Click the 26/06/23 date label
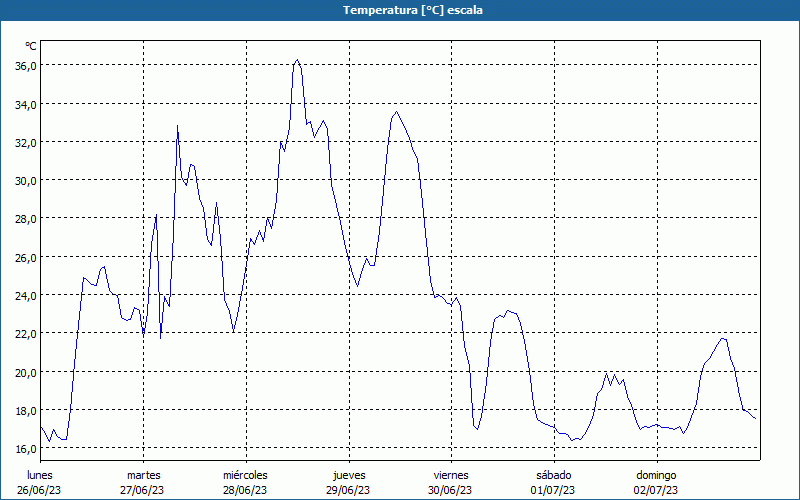 pyautogui.click(x=39, y=490)
